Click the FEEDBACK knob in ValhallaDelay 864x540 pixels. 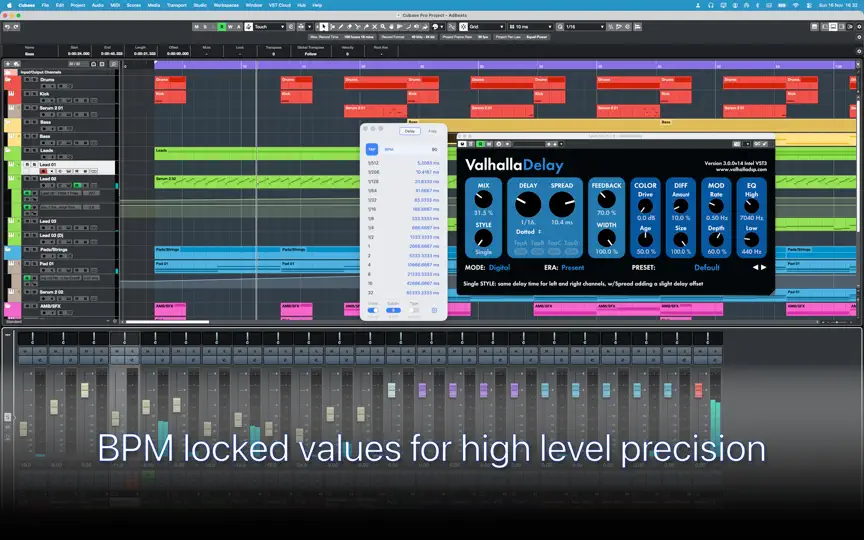pos(607,199)
